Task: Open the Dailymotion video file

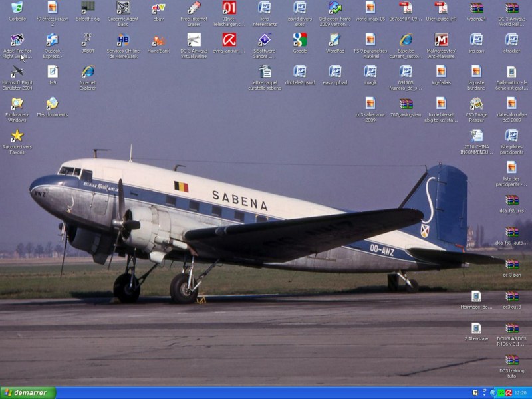Action: (511, 72)
